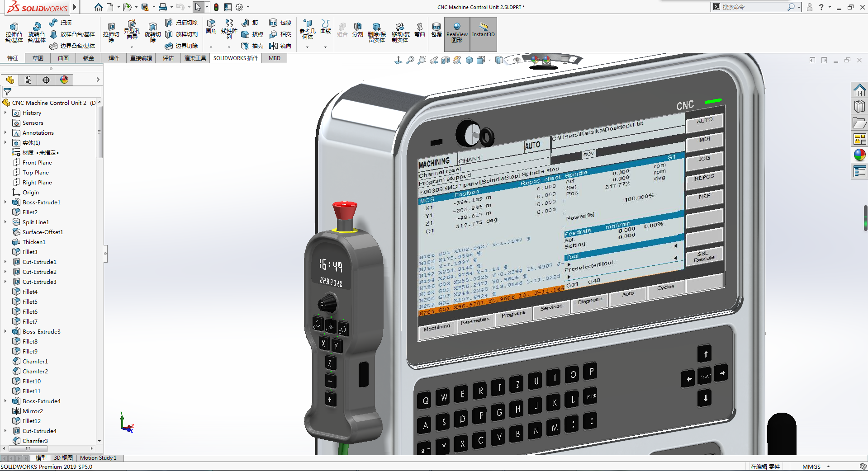This screenshot has width=868, height=471.
Task: Pick the 放样凸台/基体 loft boss tool
Action: coord(72,34)
